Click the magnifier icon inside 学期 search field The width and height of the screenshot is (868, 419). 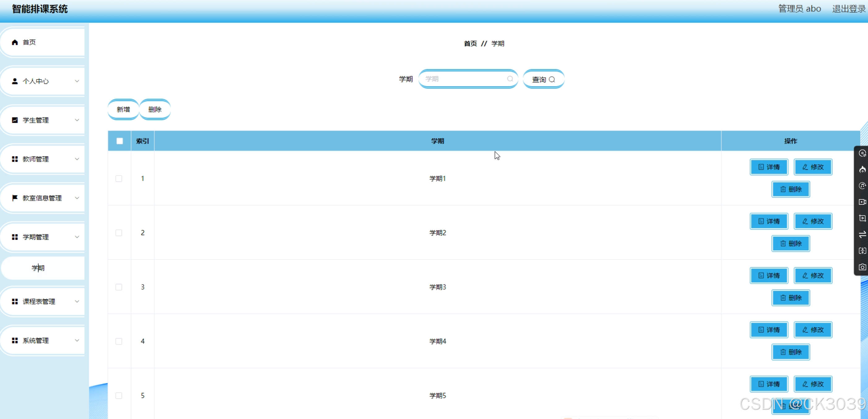[510, 79]
